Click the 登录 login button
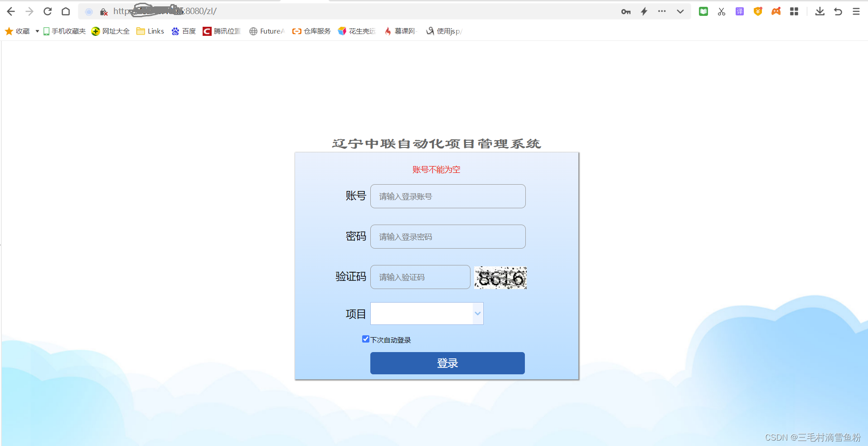 point(447,363)
